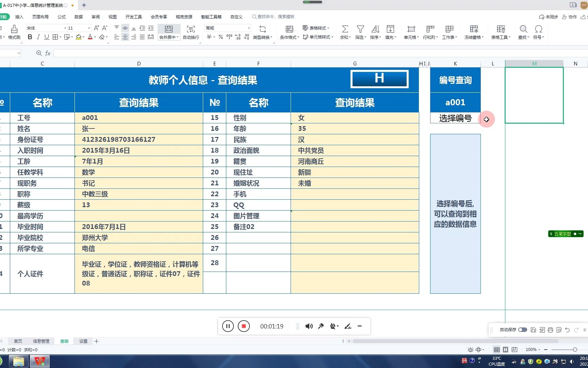Switch to 首页 sheet tab
The image size is (588, 368).
18,341
